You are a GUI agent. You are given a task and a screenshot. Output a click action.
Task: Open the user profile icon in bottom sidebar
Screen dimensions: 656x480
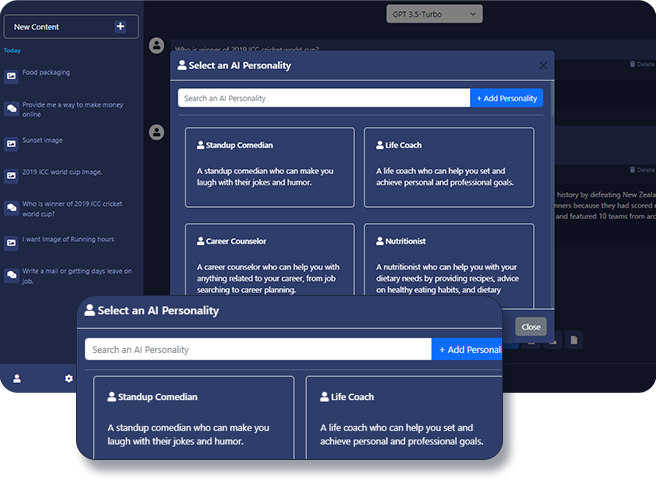(17, 379)
